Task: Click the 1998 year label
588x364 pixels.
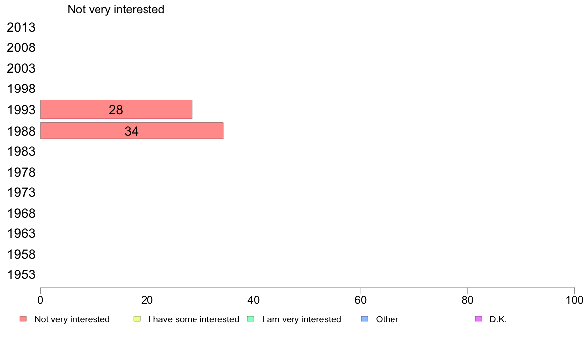Action: [x=21, y=89]
